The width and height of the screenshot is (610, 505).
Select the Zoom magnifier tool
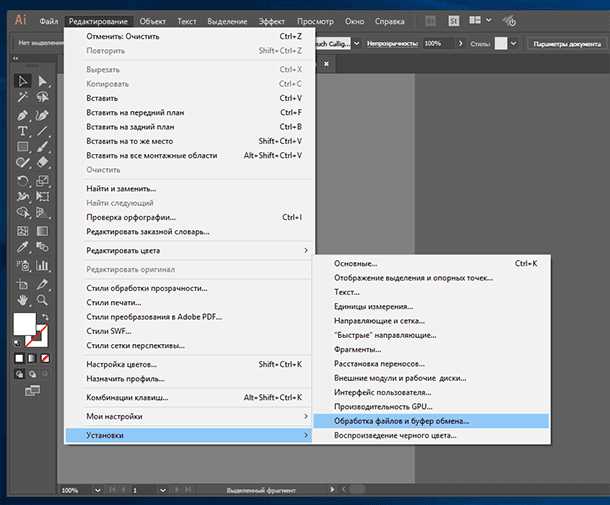[x=42, y=300]
